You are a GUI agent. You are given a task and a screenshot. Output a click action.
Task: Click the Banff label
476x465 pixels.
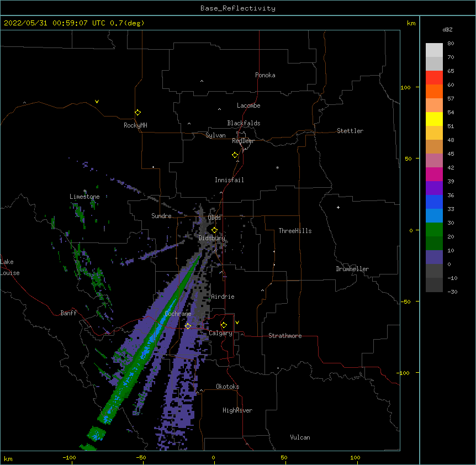[68, 313]
